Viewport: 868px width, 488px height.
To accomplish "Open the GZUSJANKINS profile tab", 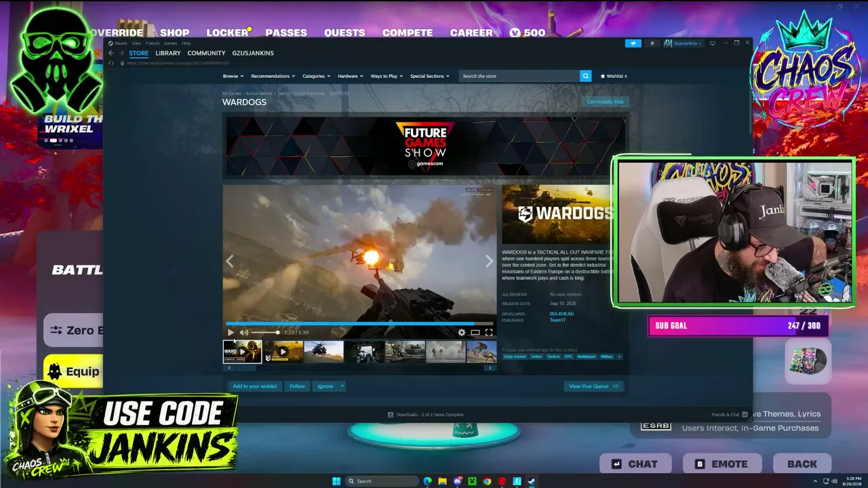I will point(253,53).
